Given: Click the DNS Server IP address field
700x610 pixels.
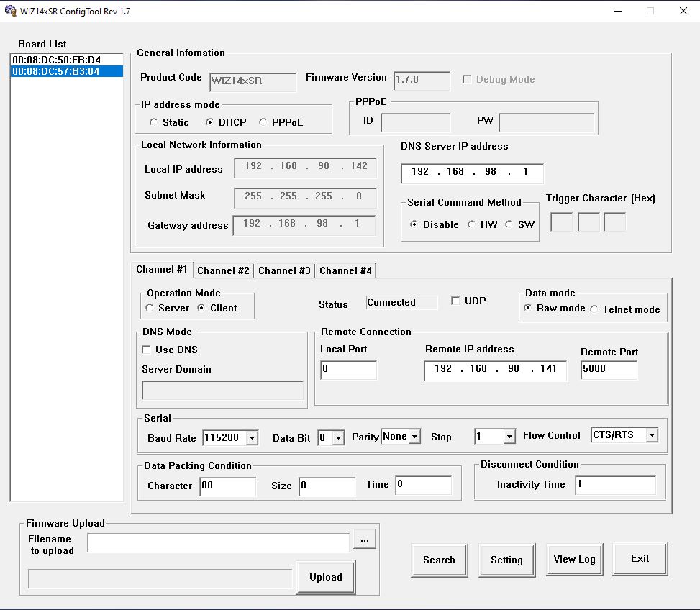Looking at the screenshot, I should [x=472, y=173].
